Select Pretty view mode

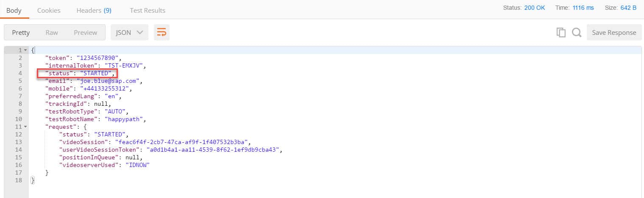[21, 32]
